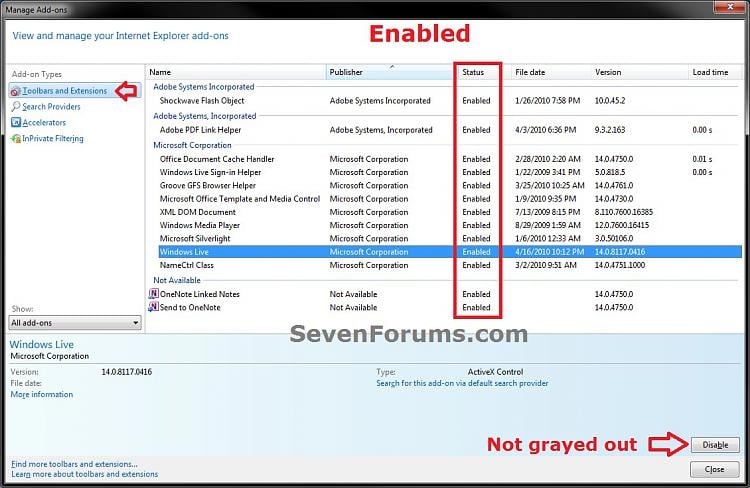Screen dimensions: 750x488
Task: Click file date 4/3/2010 6:36 PM
Action: click(546, 130)
